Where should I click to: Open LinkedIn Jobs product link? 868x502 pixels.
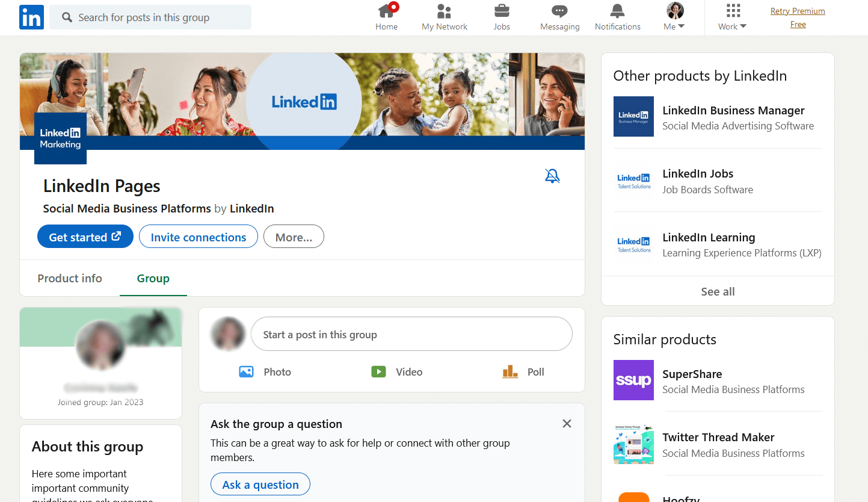pos(698,174)
